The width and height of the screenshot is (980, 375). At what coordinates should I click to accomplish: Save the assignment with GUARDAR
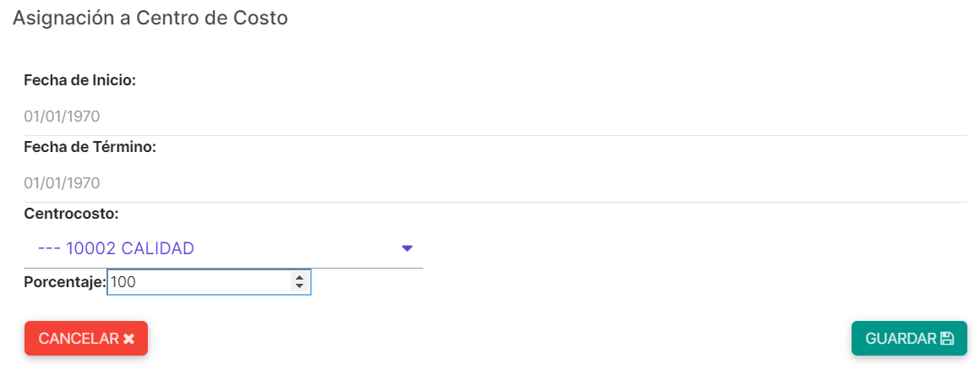[909, 339]
